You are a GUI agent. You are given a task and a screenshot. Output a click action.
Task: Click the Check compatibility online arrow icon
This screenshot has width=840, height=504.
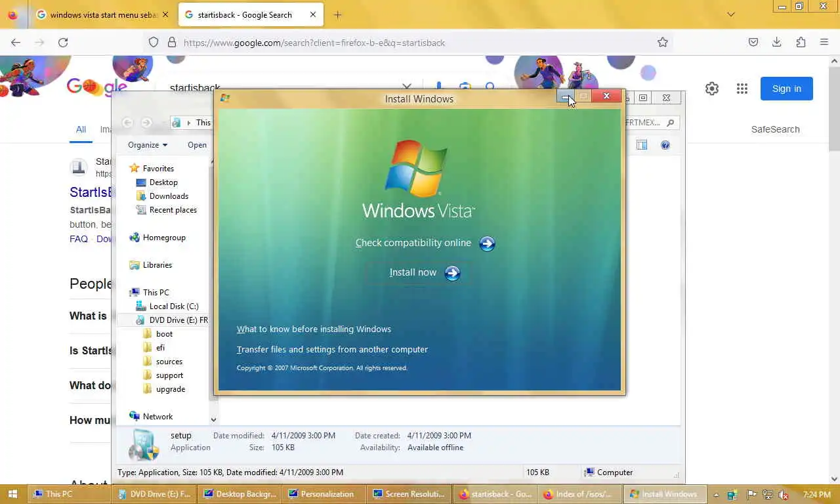(x=487, y=243)
